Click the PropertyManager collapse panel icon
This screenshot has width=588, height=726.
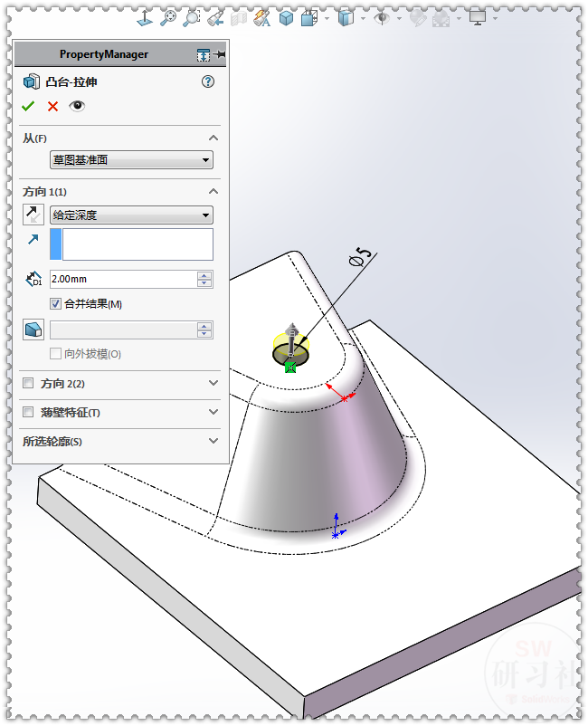click(204, 55)
